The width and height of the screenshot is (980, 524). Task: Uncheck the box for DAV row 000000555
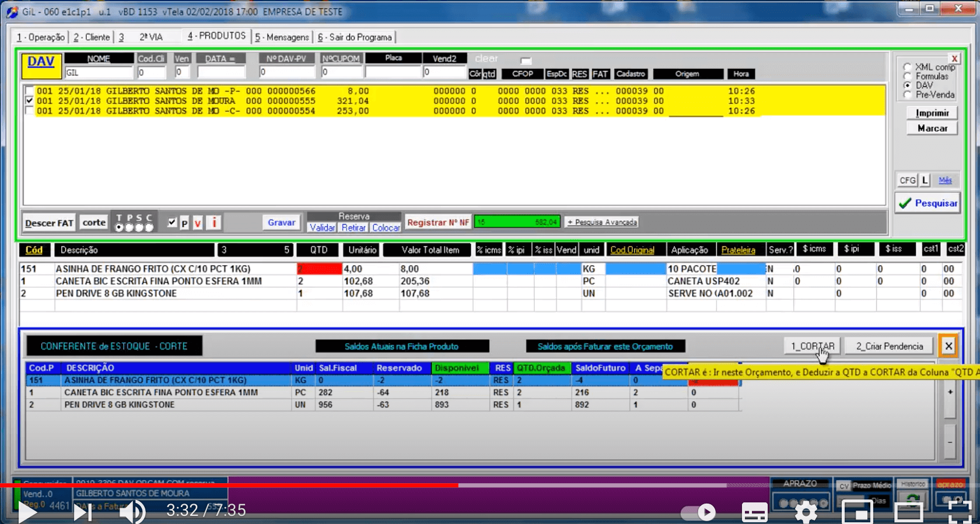click(29, 100)
